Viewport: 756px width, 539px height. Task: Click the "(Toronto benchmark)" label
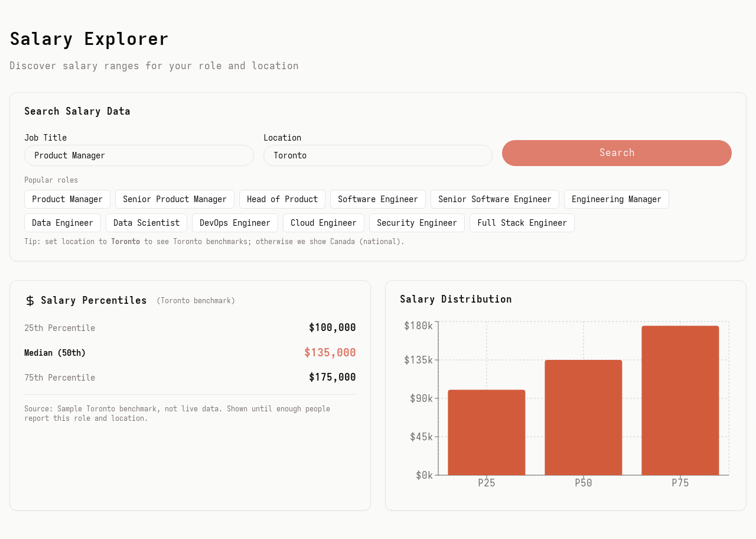(x=196, y=301)
